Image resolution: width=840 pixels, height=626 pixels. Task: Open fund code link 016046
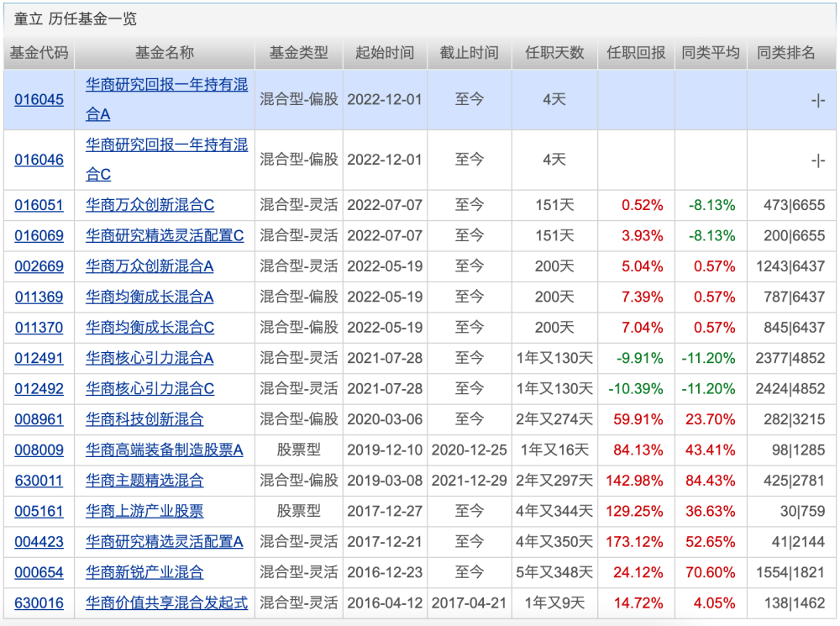click(39, 160)
